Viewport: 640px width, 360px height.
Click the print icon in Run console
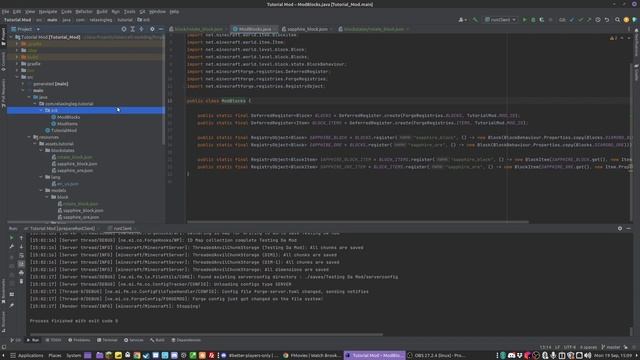(x=21, y=273)
